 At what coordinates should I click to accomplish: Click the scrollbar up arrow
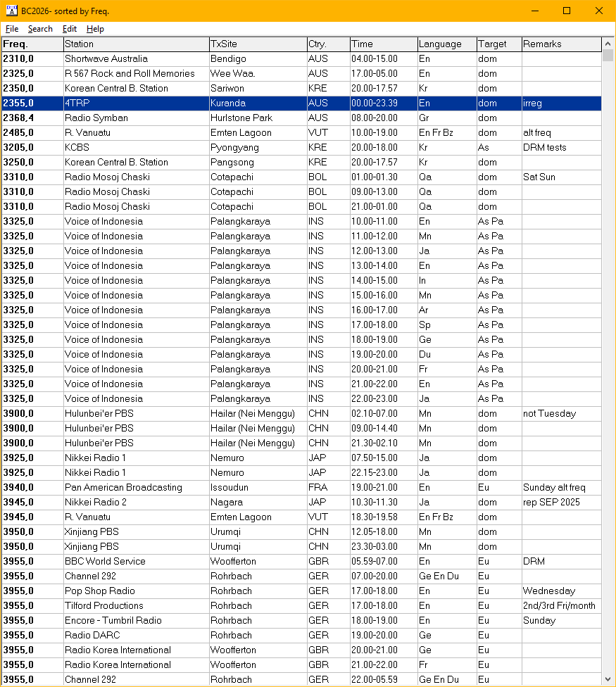608,44
